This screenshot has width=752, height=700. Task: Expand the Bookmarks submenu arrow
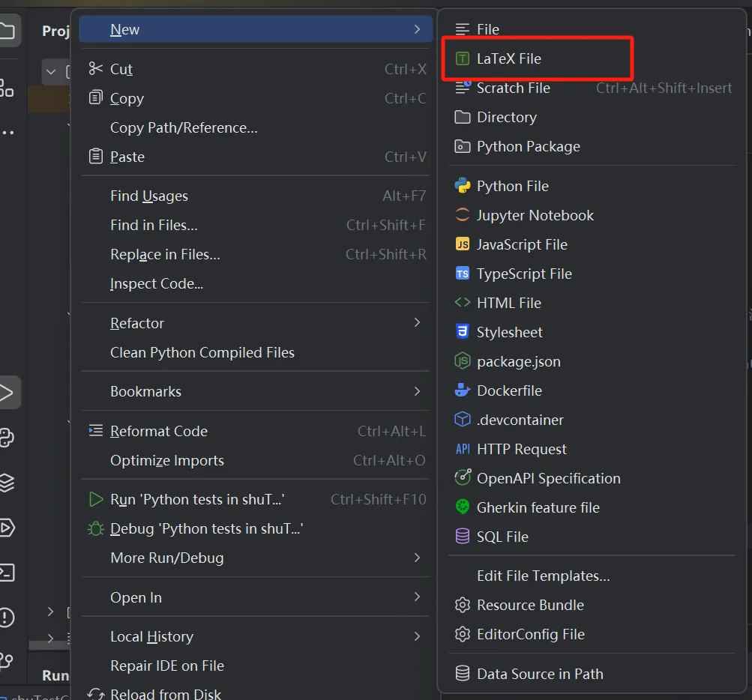(417, 391)
